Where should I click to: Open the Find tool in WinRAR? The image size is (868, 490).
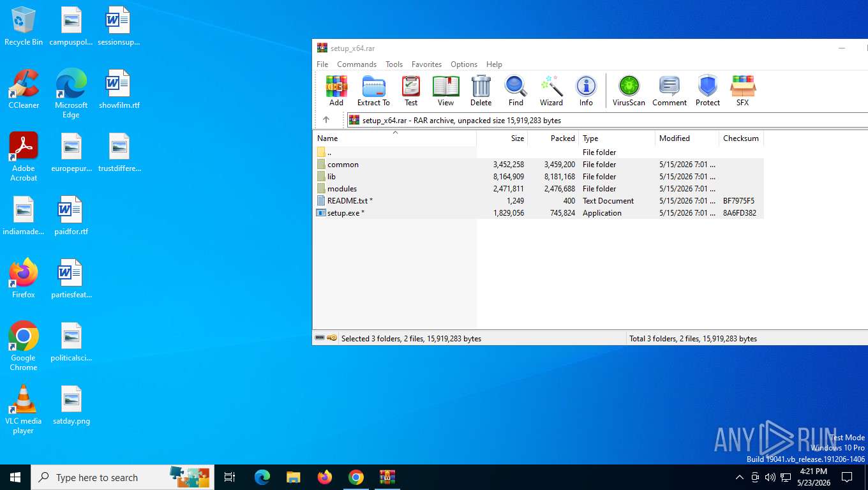516,91
